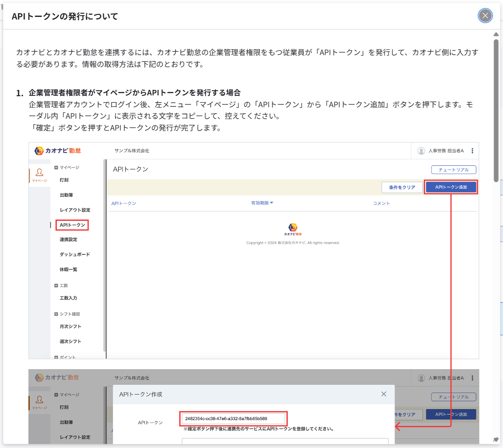Image resolution: width=503 pixels, height=448 pixels.
Task: Open the three-dot kebab menu in the header
Action: click(472, 150)
